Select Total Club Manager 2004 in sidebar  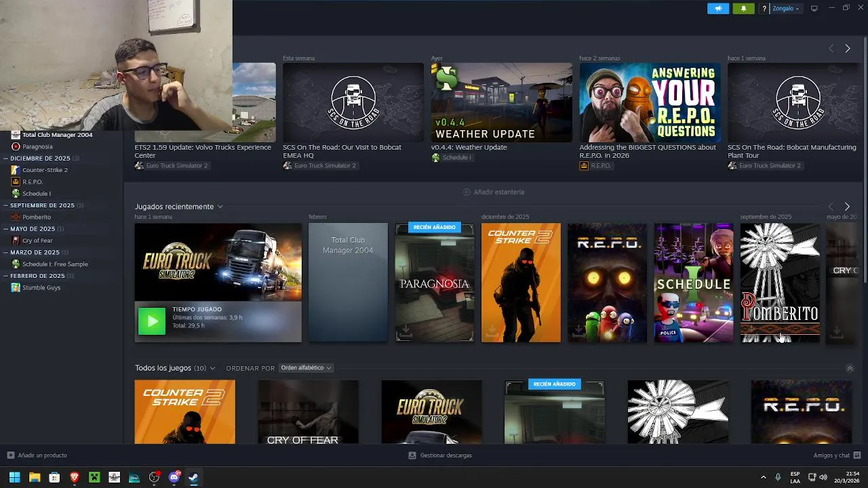[x=57, y=135]
